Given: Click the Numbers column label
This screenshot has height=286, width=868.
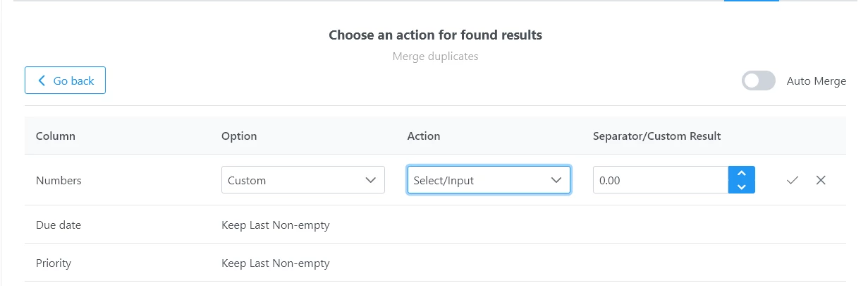Looking at the screenshot, I should [x=59, y=180].
